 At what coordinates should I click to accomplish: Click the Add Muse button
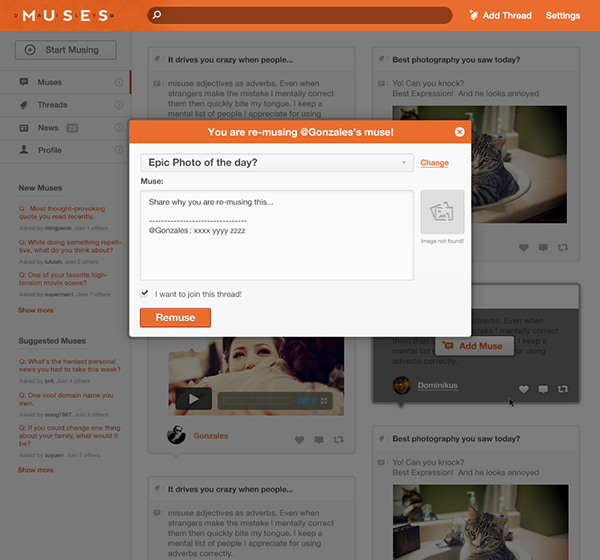[x=474, y=346]
